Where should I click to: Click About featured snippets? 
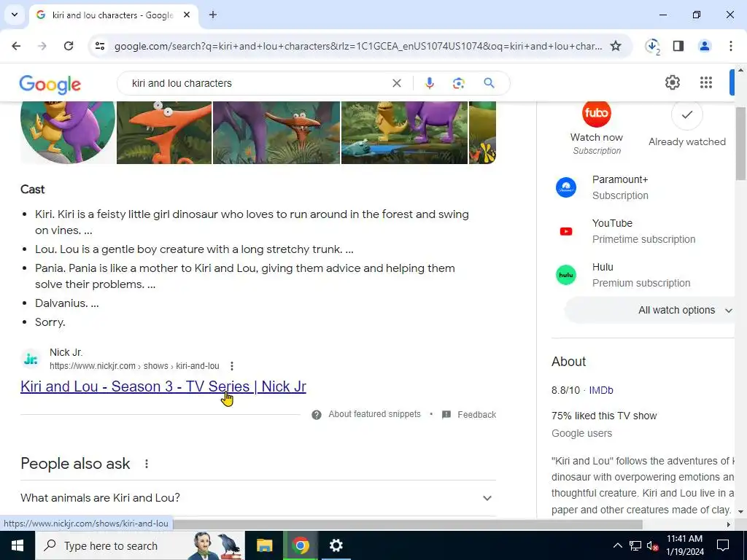pos(374,414)
